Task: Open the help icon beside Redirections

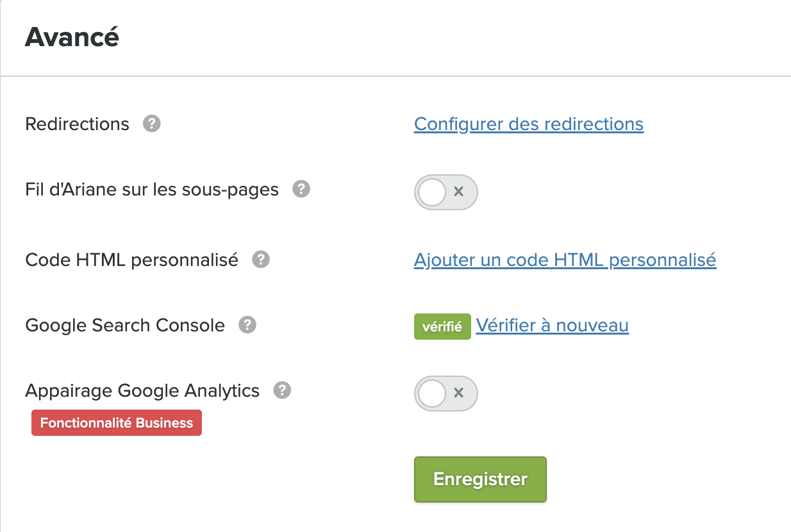Action: pyautogui.click(x=151, y=123)
